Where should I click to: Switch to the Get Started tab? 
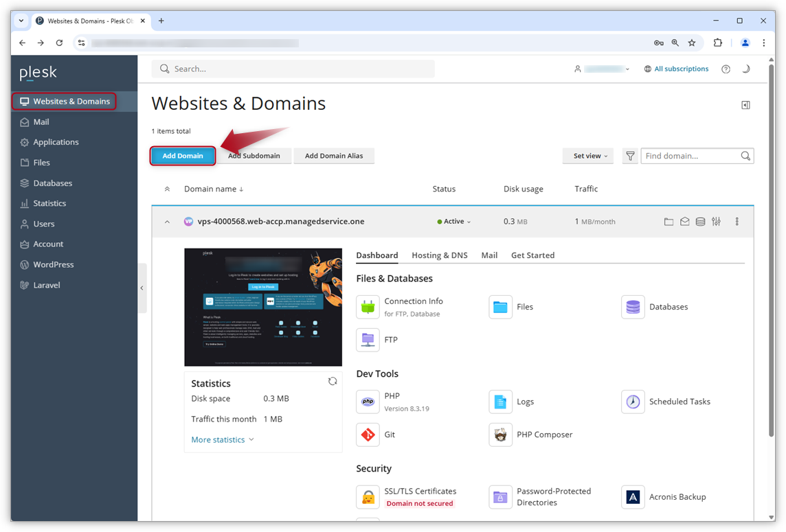(532, 255)
